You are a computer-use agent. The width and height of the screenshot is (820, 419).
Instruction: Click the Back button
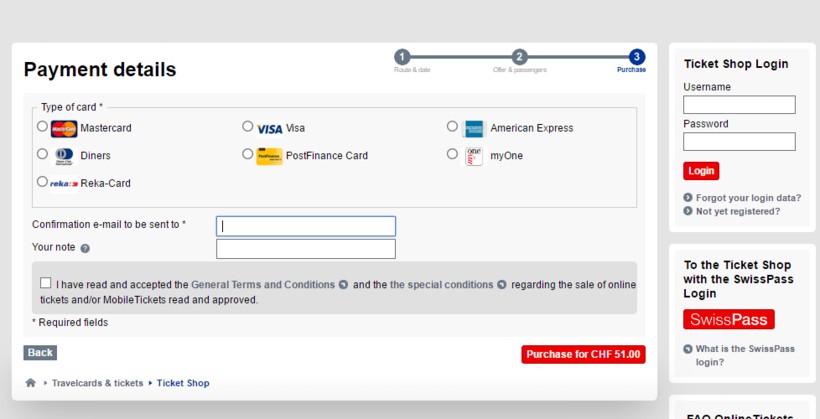point(40,353)
